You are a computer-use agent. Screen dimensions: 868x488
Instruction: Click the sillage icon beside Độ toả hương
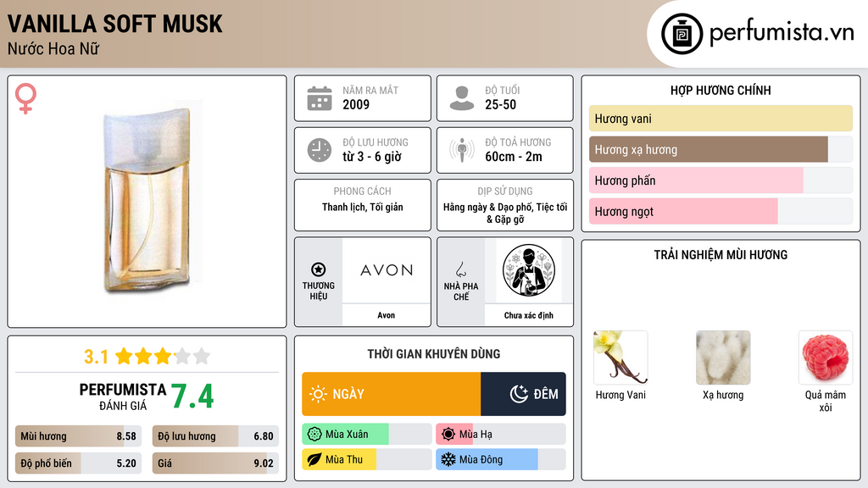point(462,150)
